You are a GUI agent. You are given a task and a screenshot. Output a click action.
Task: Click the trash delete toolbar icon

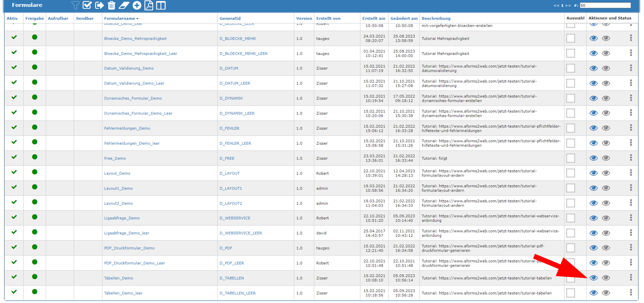112,5
